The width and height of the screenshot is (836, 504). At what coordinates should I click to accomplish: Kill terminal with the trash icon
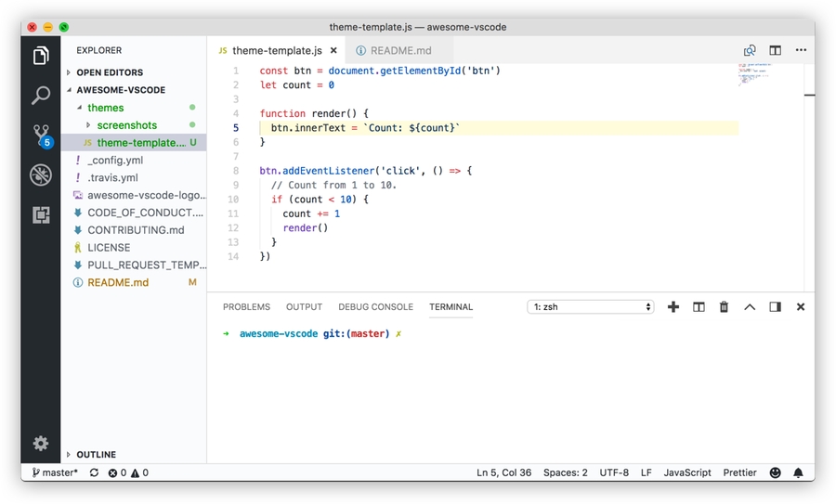point(724,307)
